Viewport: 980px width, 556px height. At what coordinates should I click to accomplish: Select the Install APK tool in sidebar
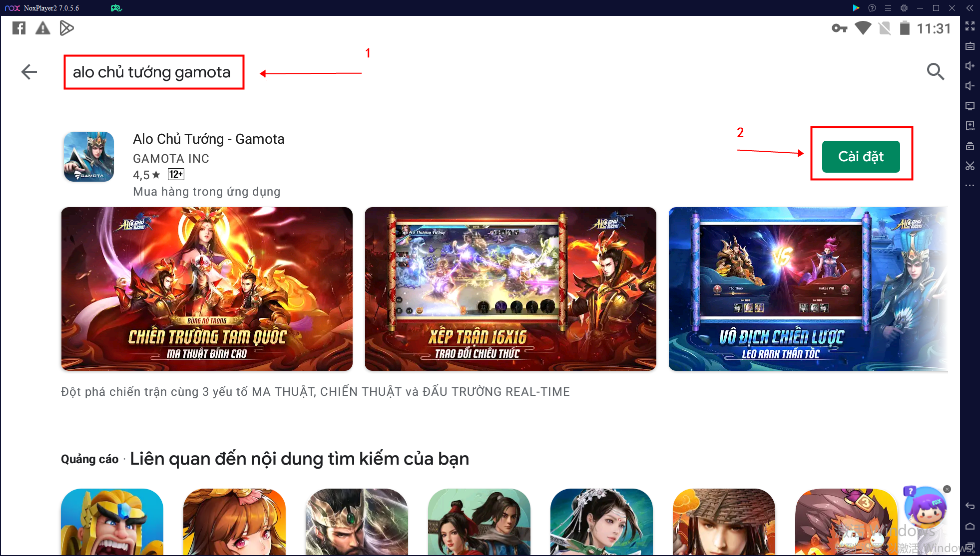(x=971, y=126)
